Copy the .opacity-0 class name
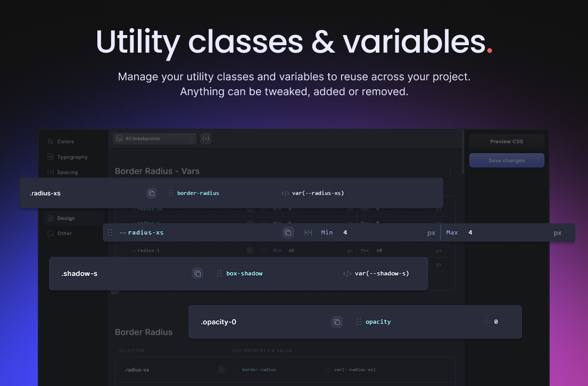 point(337,322)
